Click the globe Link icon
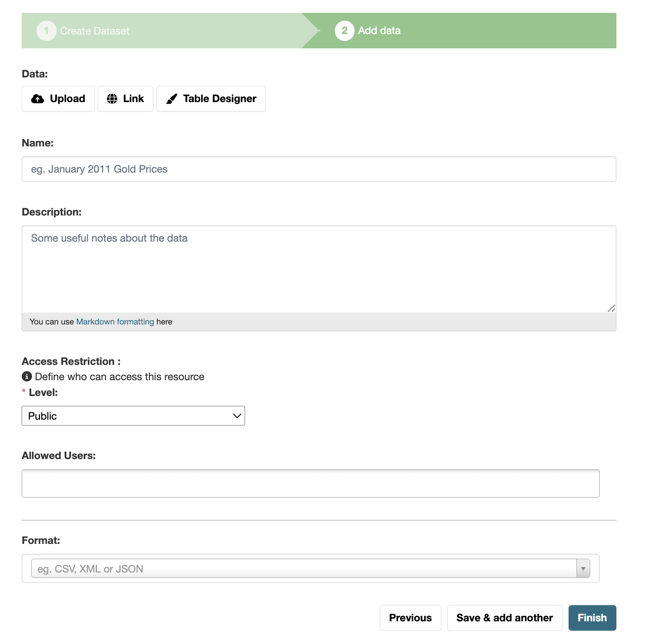Image resolution: width=646 pixels, height=644 pixels. click(112, 99)
